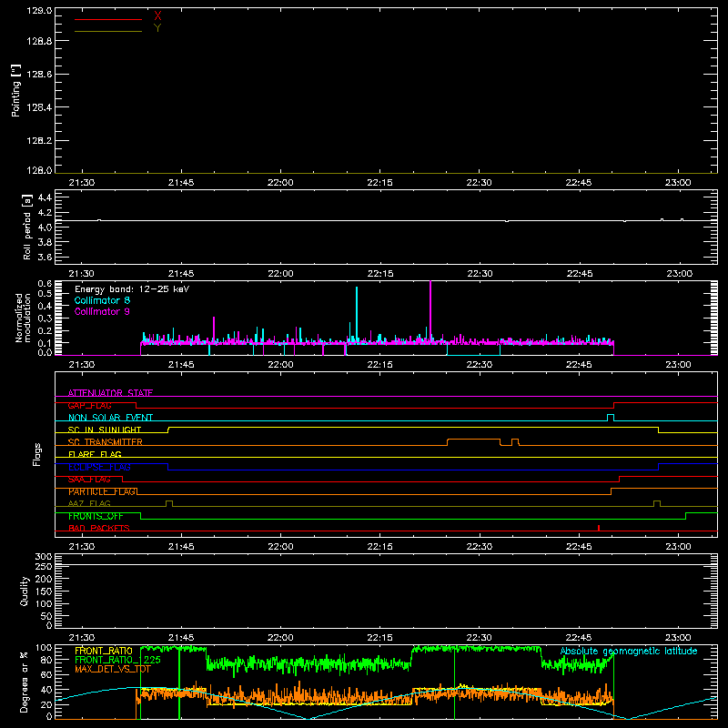This screenshot has height=728, width=728.
Task: Click the magenta 'Collimator 9' legend label
Action: coord(102,311)
